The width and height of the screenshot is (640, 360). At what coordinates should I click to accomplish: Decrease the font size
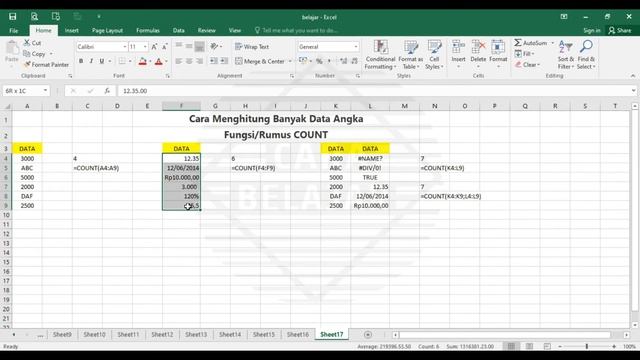(x=164, y=47)
